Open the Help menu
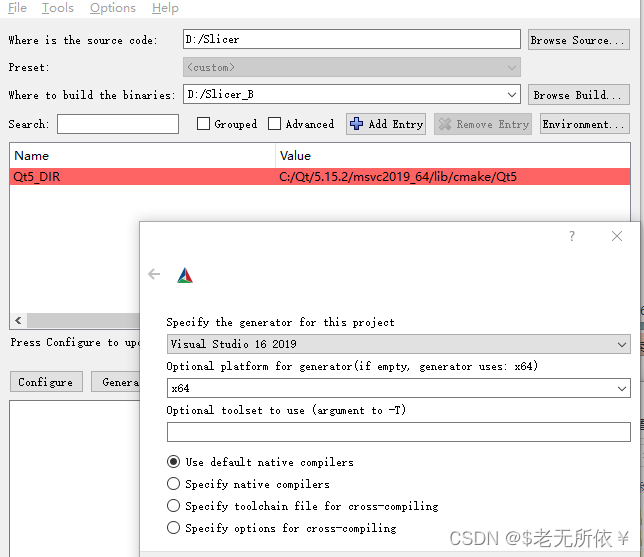This screenshot has width=644, height=557. click(165, 8)
